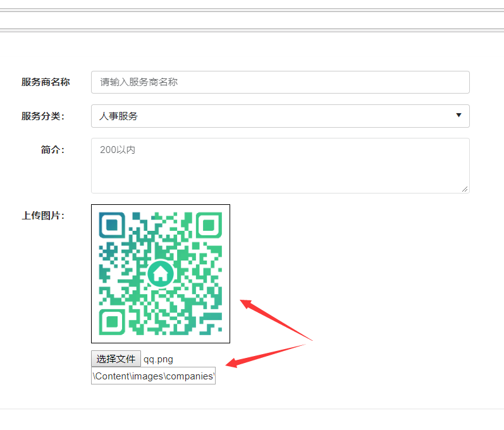Focus the 简介 textarea with 200以内 placeholder
Image resolution: width=504 pixels, height=430 pixels.
[x=280, y=166]
